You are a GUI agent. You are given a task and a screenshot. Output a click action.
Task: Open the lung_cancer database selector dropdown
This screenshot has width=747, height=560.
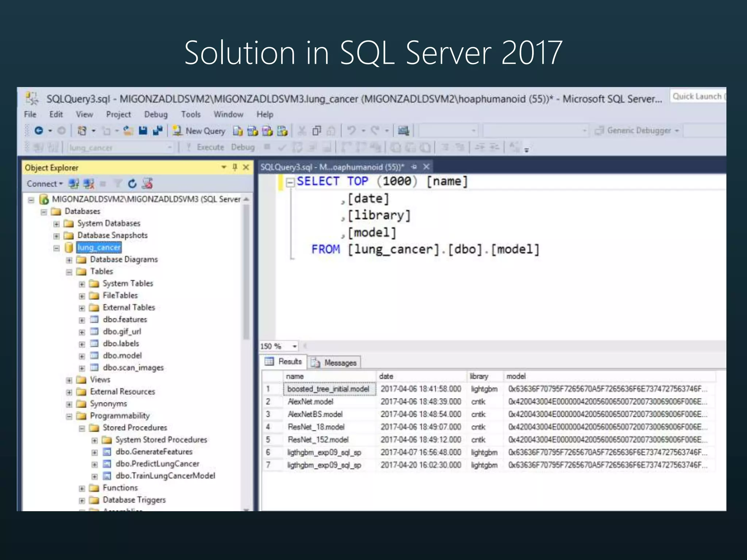pyautogui.click(x=169, y=147)
